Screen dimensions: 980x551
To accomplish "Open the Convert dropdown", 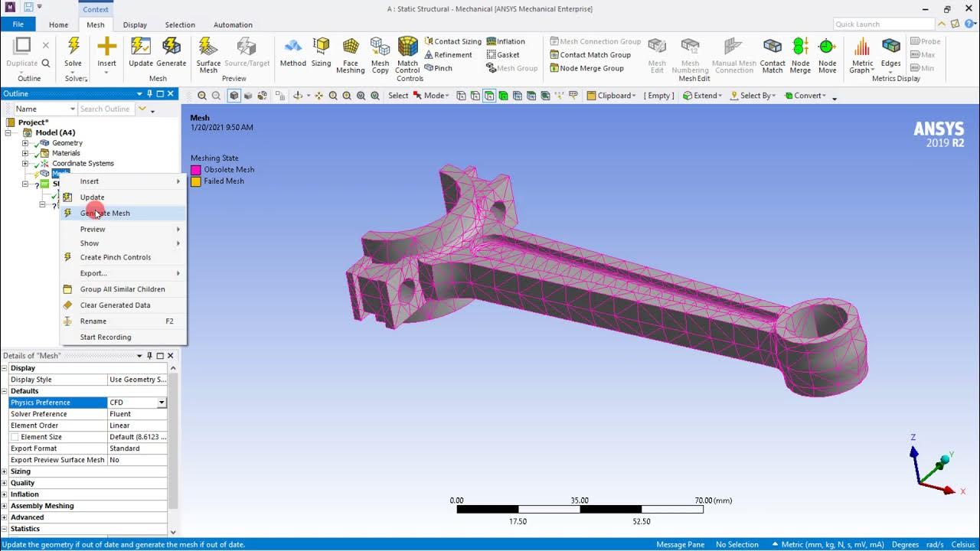I will click(804, 96).
